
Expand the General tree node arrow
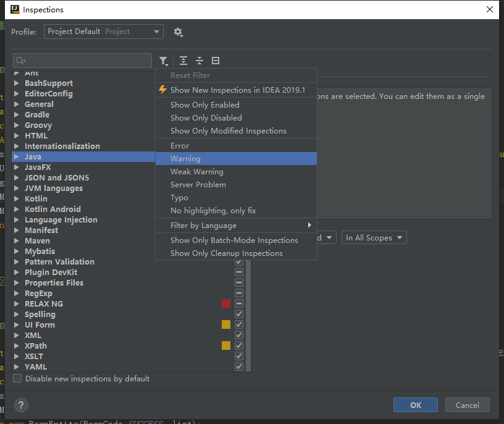click(17, 104)
